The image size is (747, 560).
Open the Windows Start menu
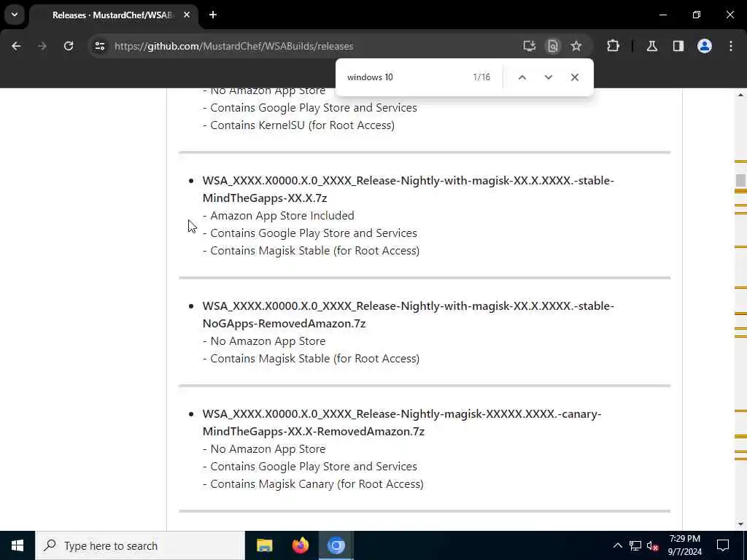click(x=18, y=545)
